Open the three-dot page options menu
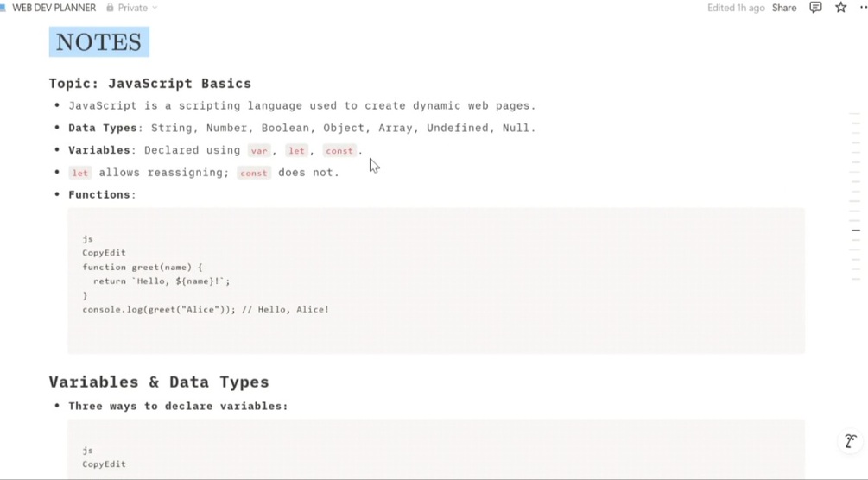This screenshot has width=868, height=480. point(863,8)
